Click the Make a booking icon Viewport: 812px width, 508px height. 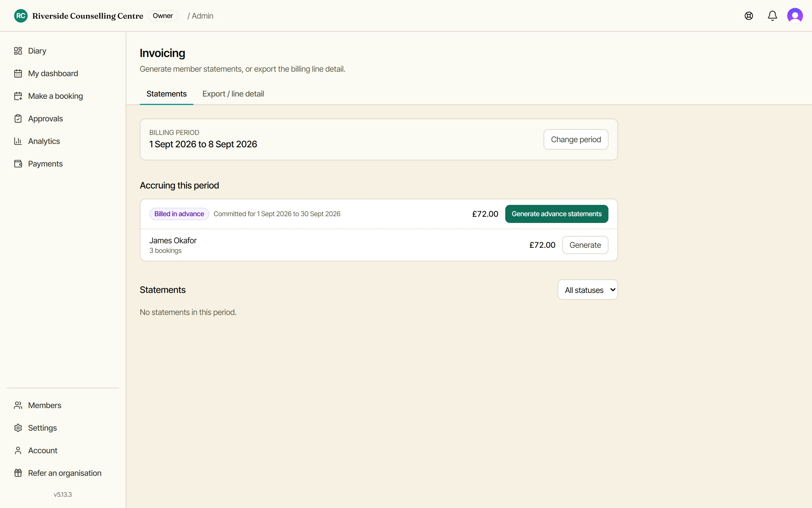pos(18,96)
